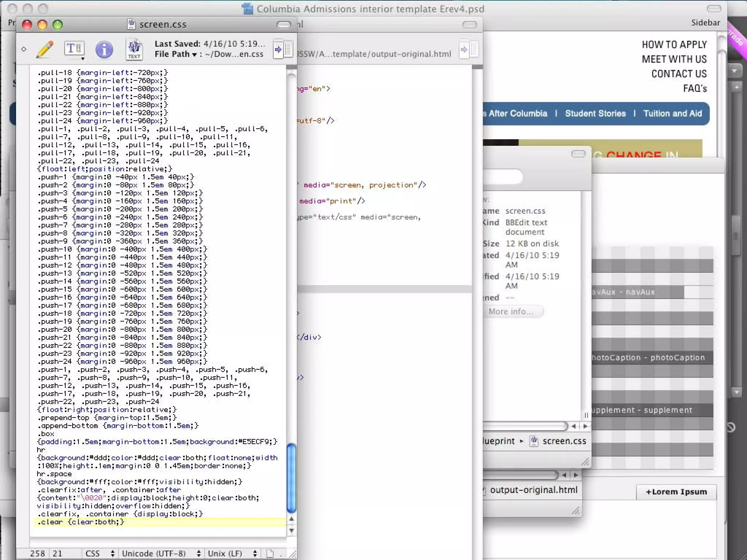Image resolution: width=747 pixels, height=560 pixels.
Task: Toggle Photoshop window toolbar pill button
Action: pyautogui.click(x=714, y=9)
